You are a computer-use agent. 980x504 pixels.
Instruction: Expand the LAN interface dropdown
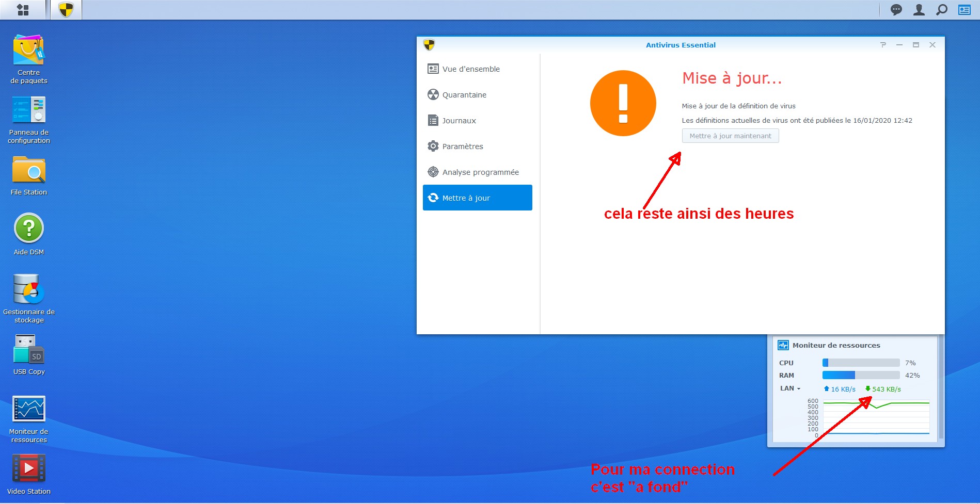790,388
